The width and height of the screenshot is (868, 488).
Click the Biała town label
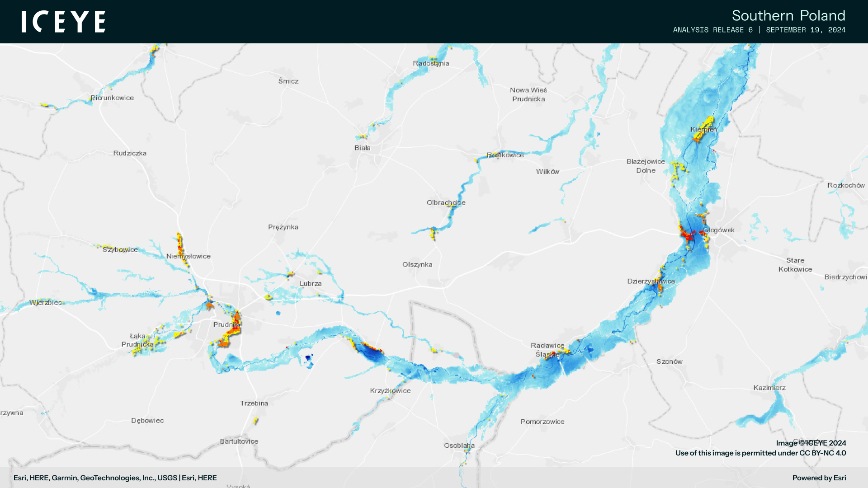363,148
